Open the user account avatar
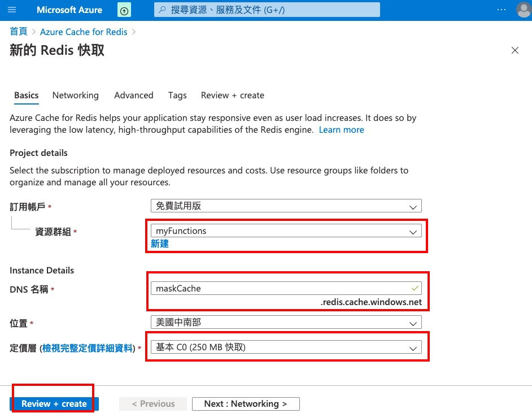 pyautogui.click(x=523, y=10)
